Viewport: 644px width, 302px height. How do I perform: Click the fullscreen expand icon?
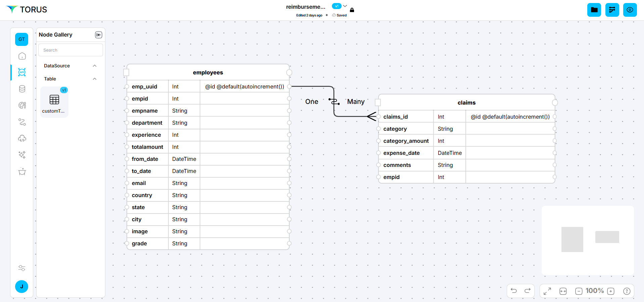(x=547, y=291)
